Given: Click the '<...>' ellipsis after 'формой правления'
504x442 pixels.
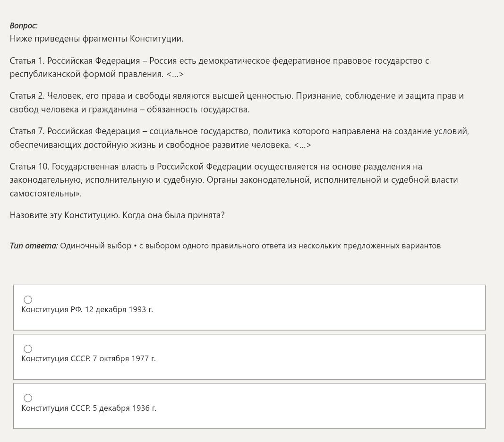Looking at the screenshot, I should [x=175, y=74].
